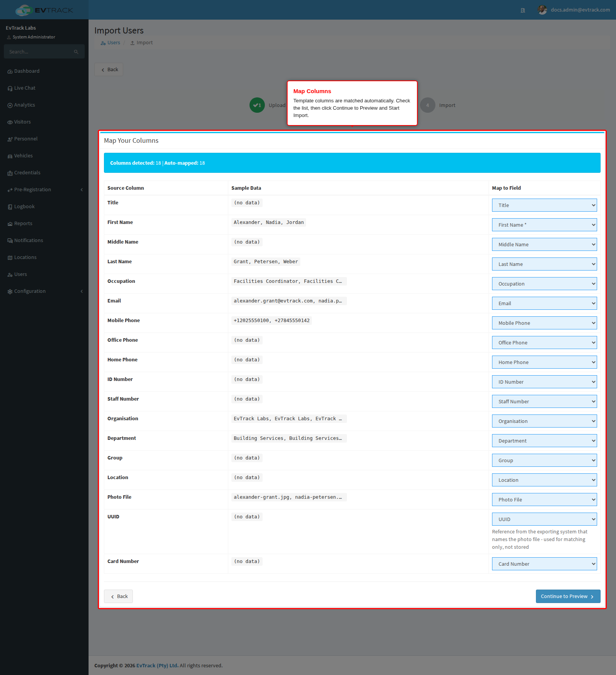616x675 pixels.
Task: Click Back button under breadcrumb
Action: (109, 70)
